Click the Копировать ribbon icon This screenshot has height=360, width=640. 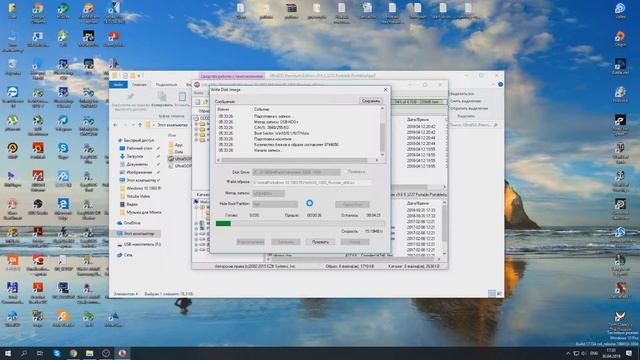pyautogui.click(x=162, y=97)
